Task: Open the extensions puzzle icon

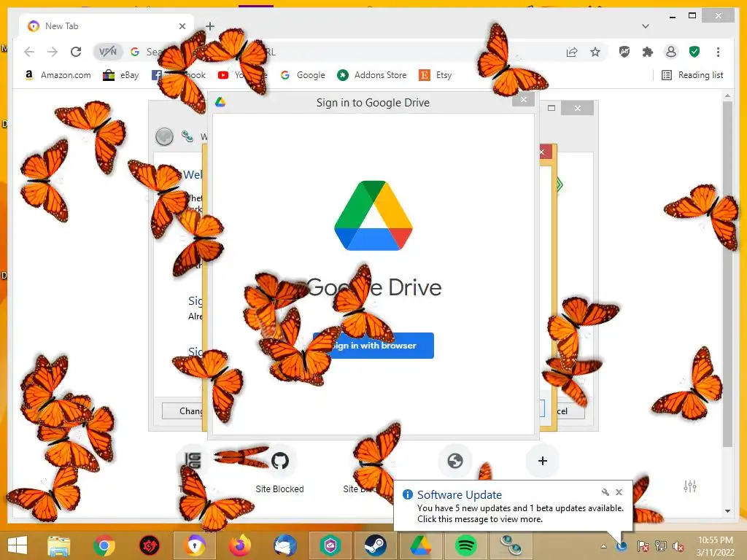Action: tap(648, 52)
